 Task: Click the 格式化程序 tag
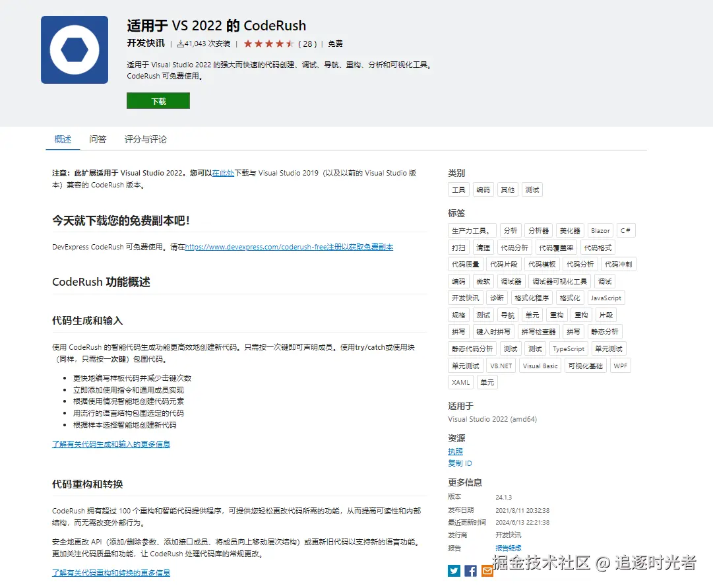532,298
